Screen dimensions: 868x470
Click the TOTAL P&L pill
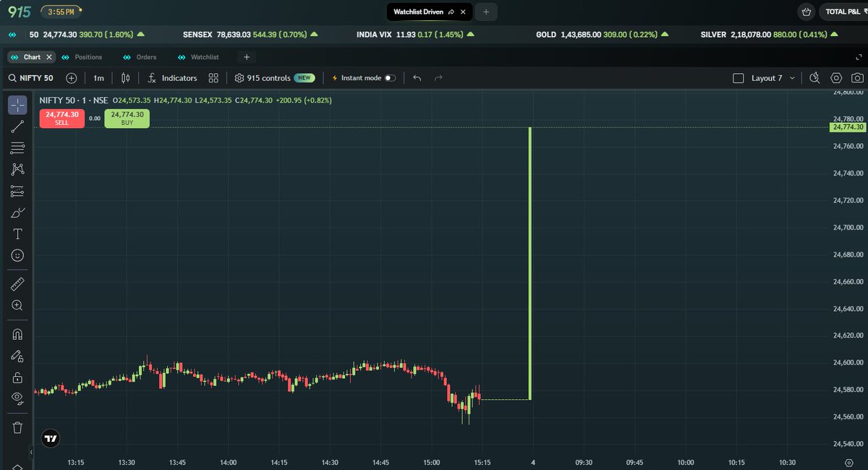tap(843, 12)
